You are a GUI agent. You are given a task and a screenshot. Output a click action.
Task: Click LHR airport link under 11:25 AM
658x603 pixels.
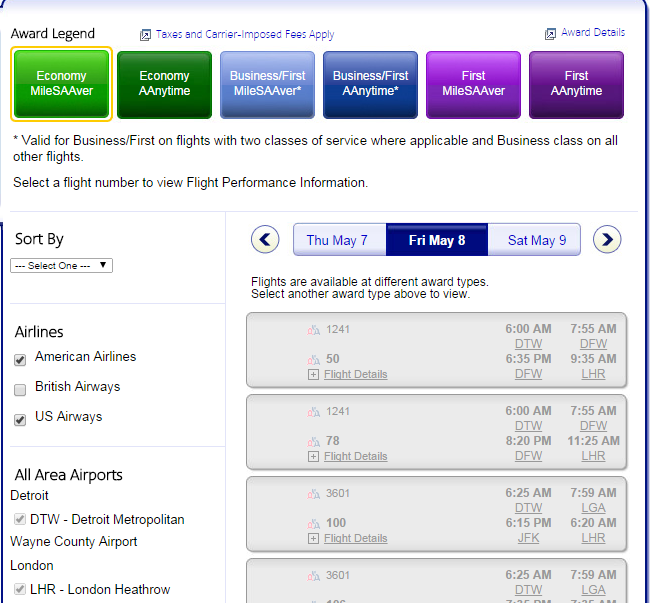(593, 456)
